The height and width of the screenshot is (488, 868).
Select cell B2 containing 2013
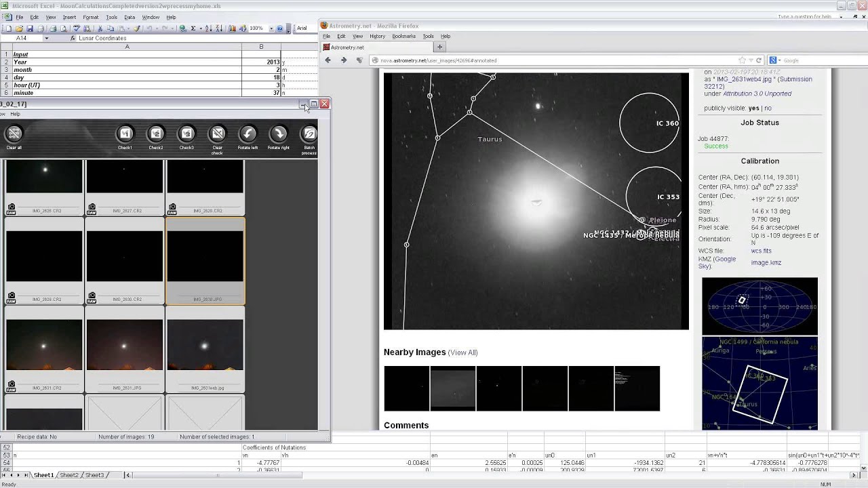pos(261,62)
